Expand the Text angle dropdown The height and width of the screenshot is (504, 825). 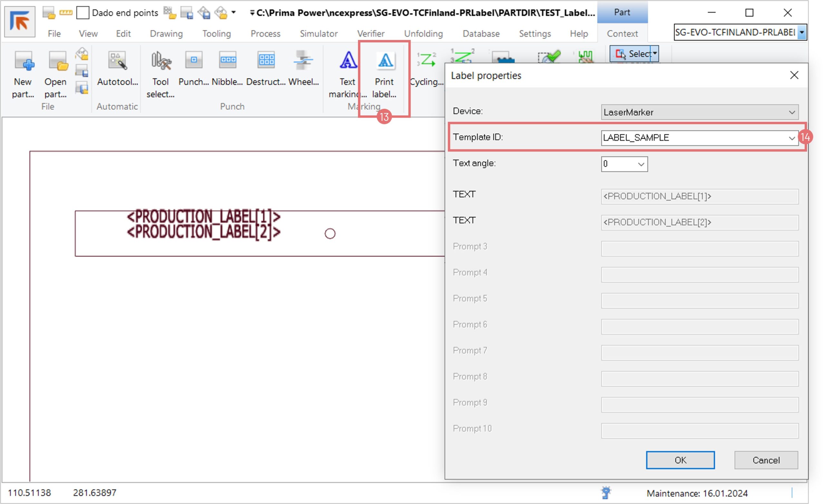tap(641, 164)
